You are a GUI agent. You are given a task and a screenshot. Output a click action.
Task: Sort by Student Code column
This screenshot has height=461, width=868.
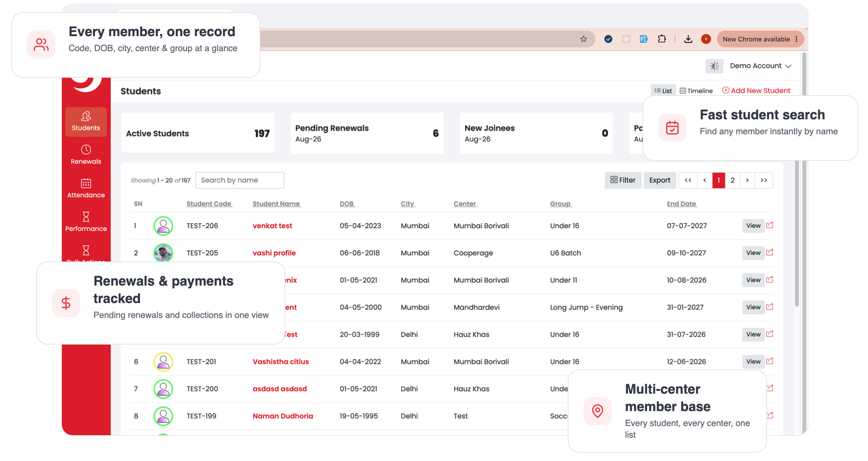pos(209,204)
